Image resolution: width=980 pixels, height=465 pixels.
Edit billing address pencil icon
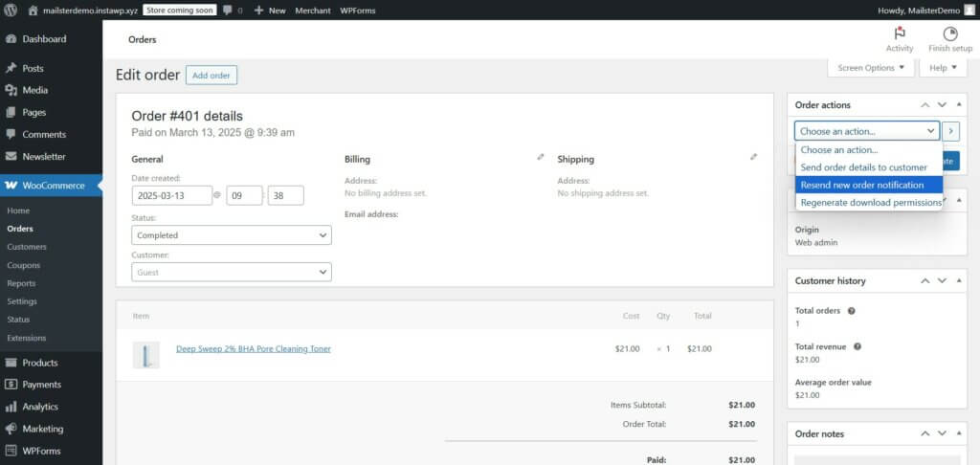coord(541,157)
